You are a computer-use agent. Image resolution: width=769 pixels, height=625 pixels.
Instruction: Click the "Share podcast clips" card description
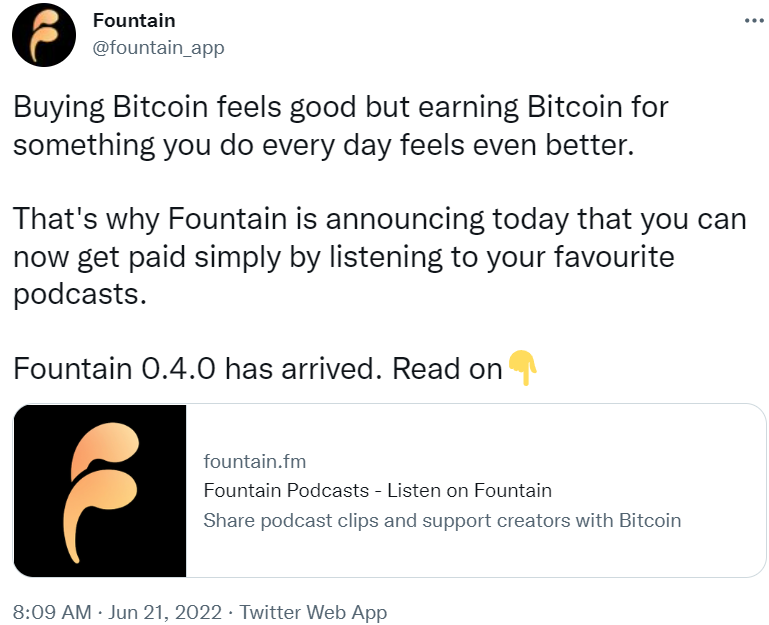(x=441, y=520)
